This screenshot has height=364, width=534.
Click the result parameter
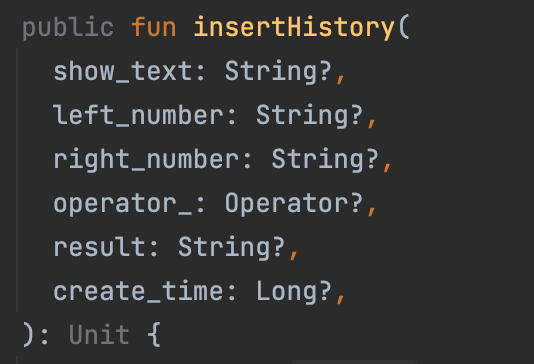pyautogui.click(x=98, y=247)
